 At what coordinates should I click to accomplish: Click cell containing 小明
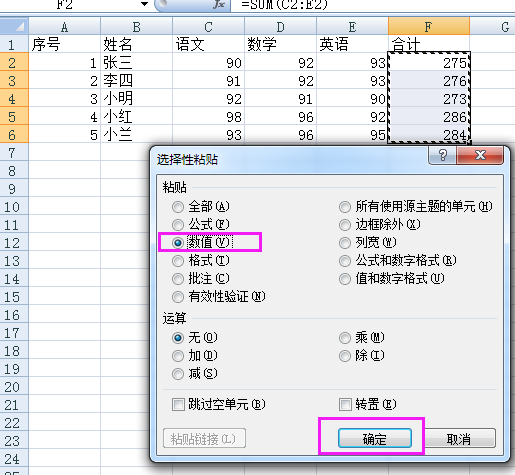[136, 98]
